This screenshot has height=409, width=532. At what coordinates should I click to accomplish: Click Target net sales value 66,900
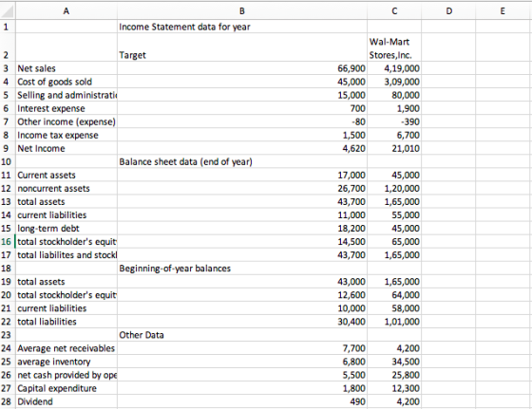click(242, 68)
